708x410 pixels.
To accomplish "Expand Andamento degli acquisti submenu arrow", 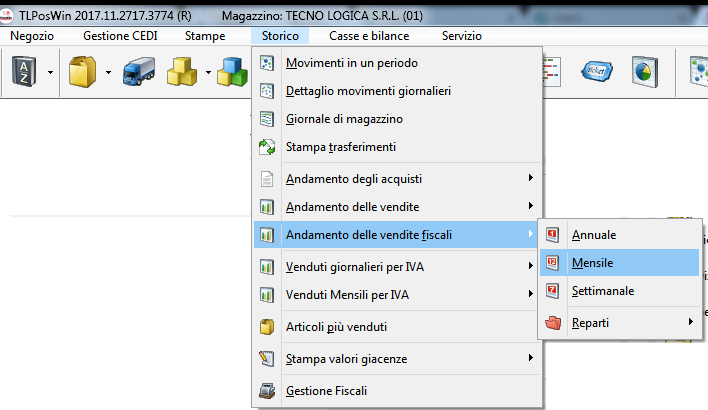I will tap(530, 179).
